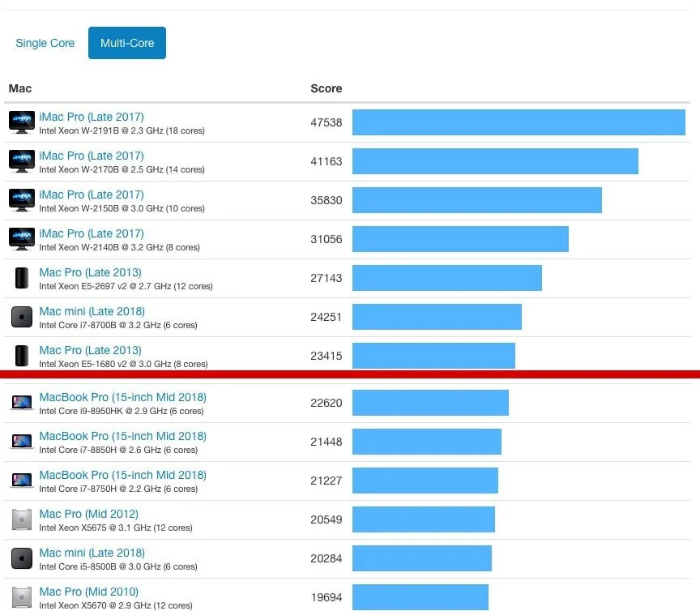Viewport: 700px width, 611px height.
Task: Select text Intel Xeon W-2170B @ 2.5 GHz
Action: coord(101,169)
